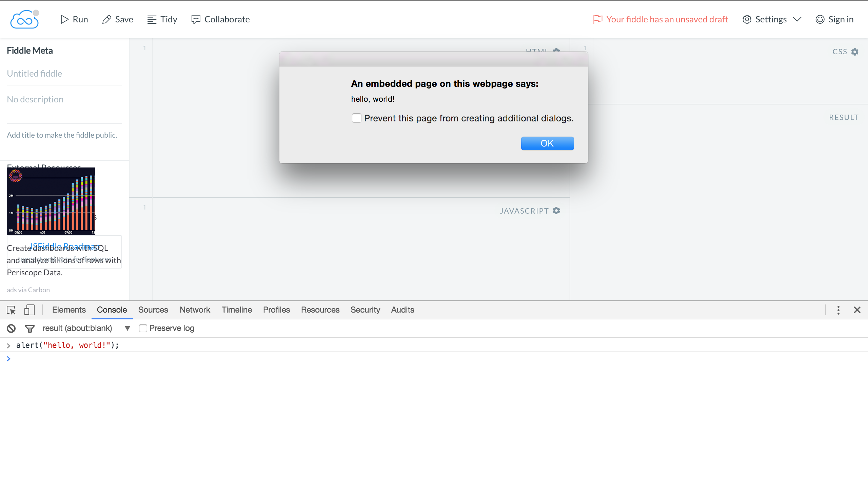Close the DevTools panel
The width and height of the screenshot is (868, 495).
857,310
